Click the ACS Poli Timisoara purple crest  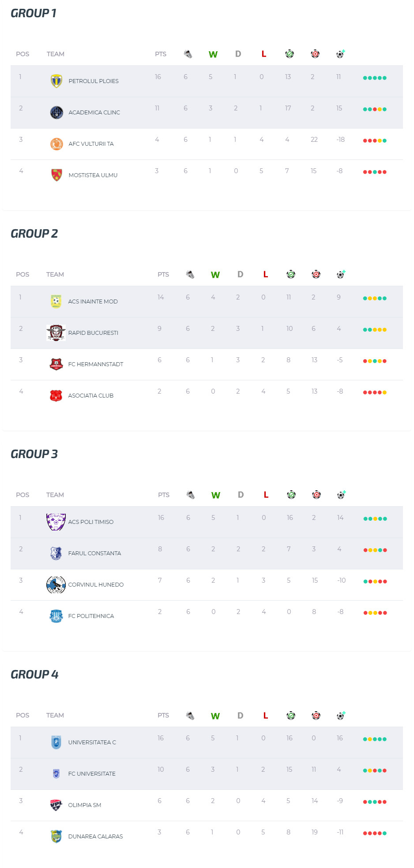click(x=56, y=522)
